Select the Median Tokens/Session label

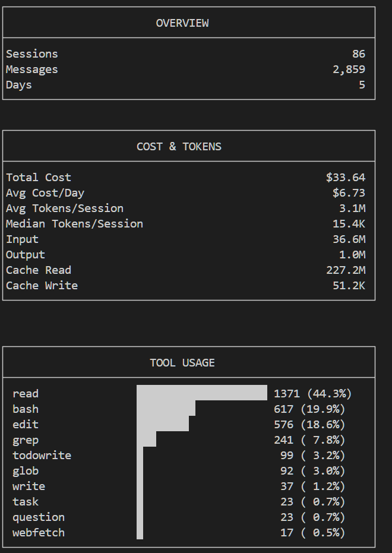[74, 224]
